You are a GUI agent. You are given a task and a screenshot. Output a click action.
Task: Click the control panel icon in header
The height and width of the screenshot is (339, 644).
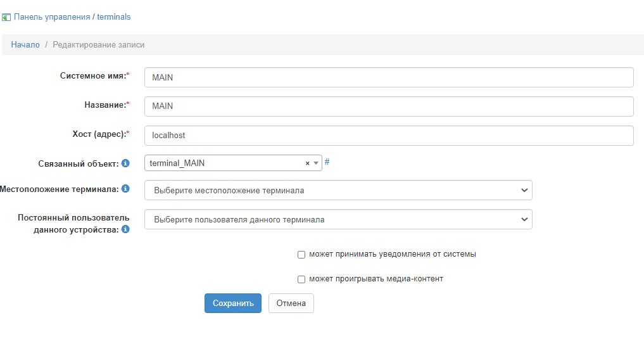tap(6, 17)
